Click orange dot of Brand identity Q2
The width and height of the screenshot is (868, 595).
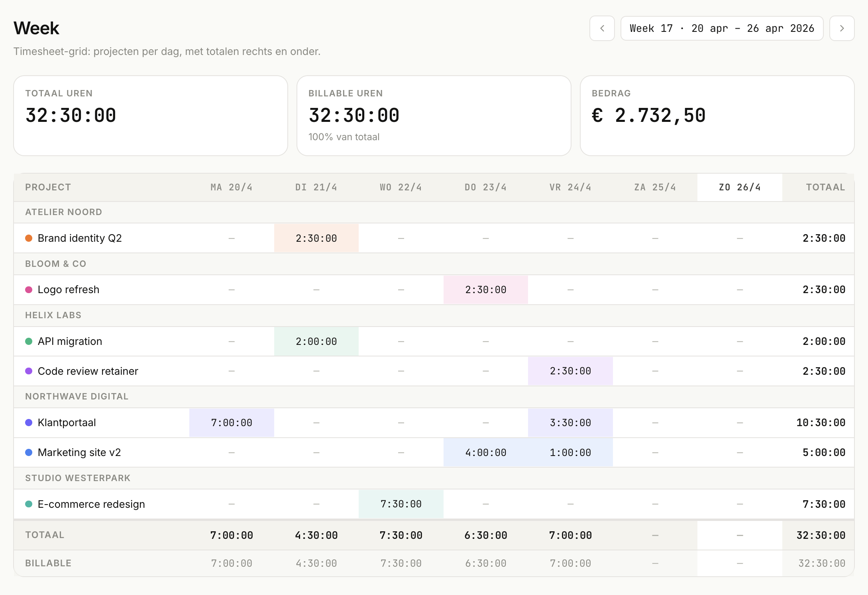coord(29,238)
